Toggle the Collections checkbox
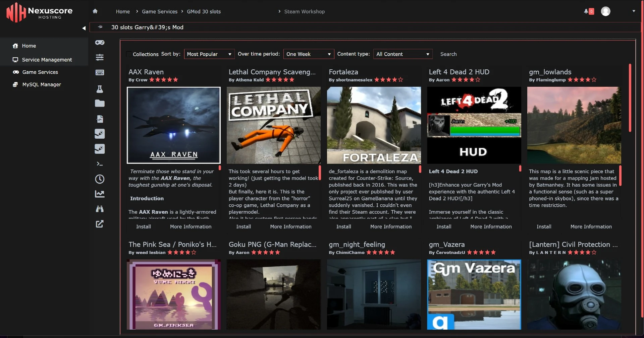Viewport: 644px width, 338px height. 129,54
